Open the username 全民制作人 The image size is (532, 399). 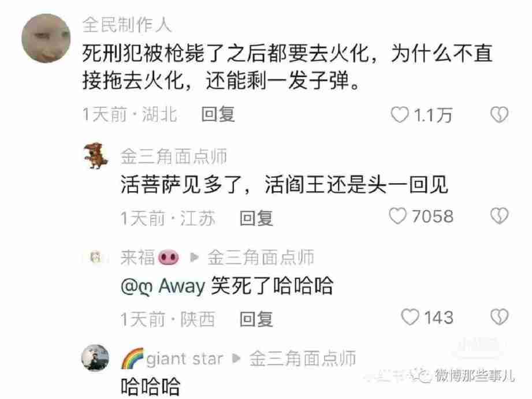127,25
